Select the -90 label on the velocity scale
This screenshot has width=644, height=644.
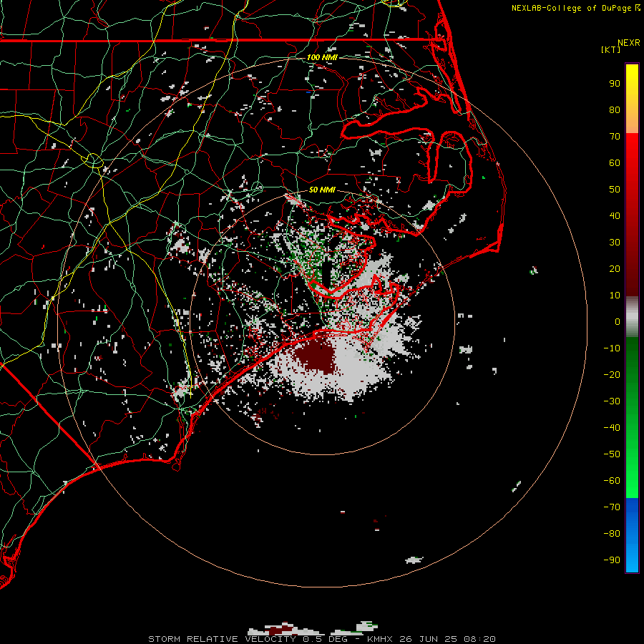coord(612,560)
